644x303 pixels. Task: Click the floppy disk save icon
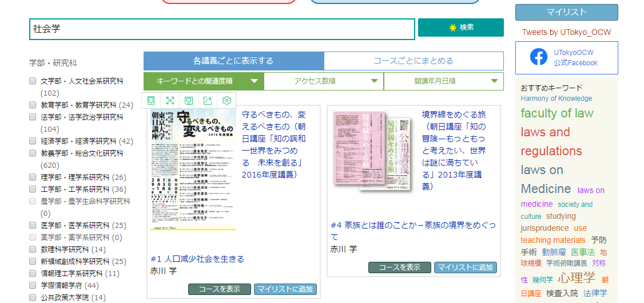click(x=189, y=101)
